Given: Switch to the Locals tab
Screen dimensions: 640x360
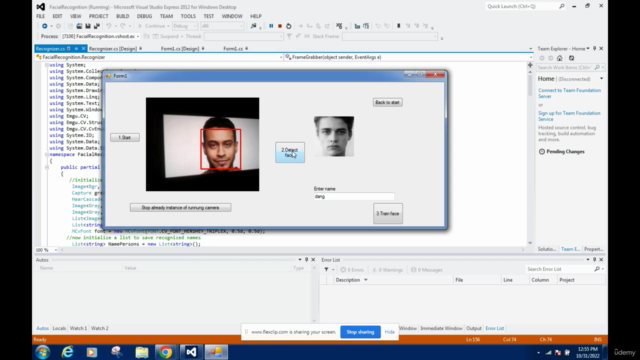Looking at the screenshot, I should tap(59, 328).
